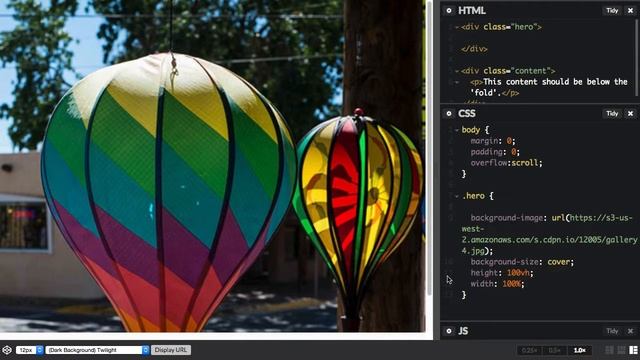Collapse the div class hero fold arrow

click(x=457, y=27)
